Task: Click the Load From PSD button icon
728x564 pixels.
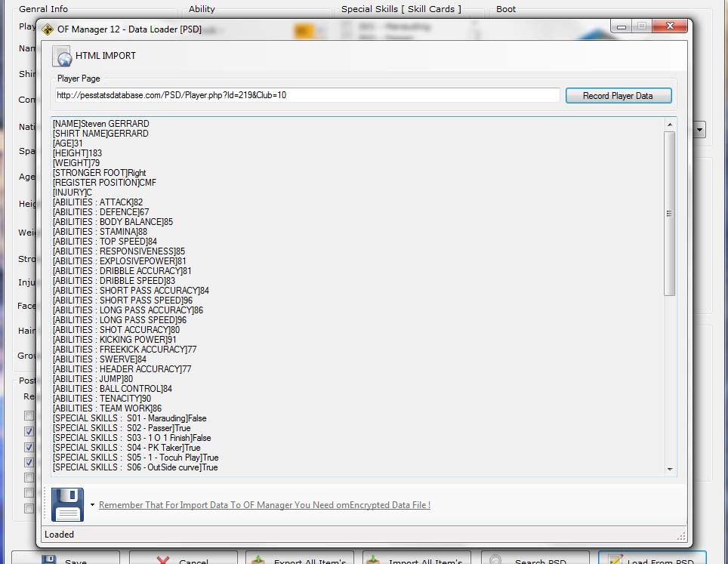Action: (x=613, y=559)
